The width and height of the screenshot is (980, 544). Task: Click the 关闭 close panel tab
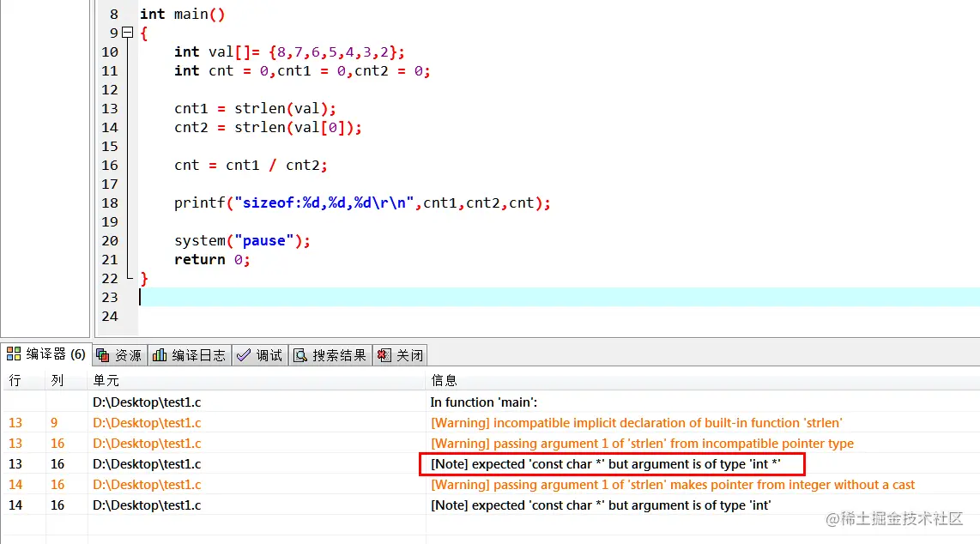[x=401, y=355]
